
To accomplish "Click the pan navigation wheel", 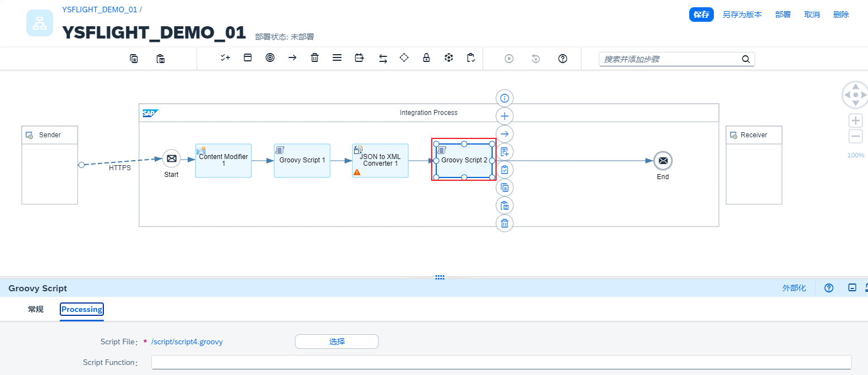I will [855, 95].
